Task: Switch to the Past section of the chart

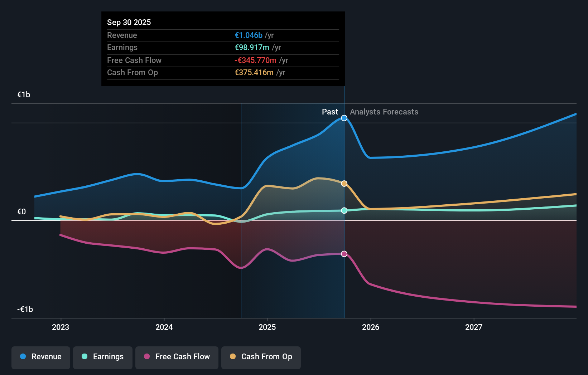Action: (330, 112)
